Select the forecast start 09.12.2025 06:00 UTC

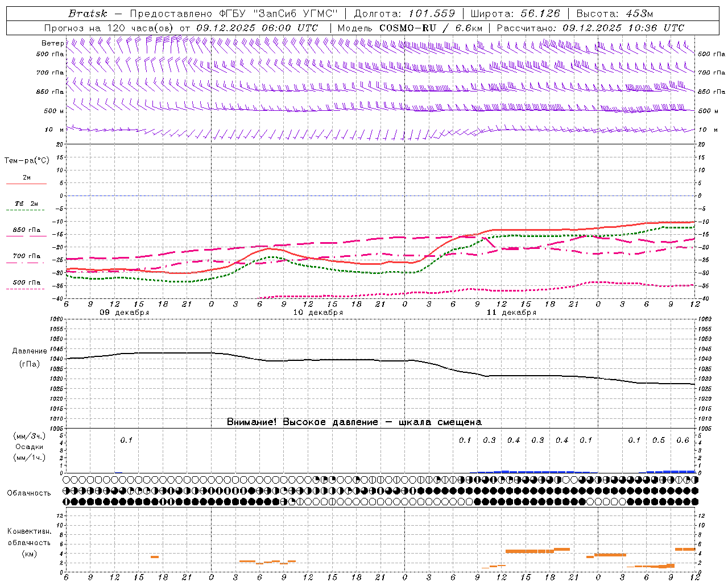[257, 28]
